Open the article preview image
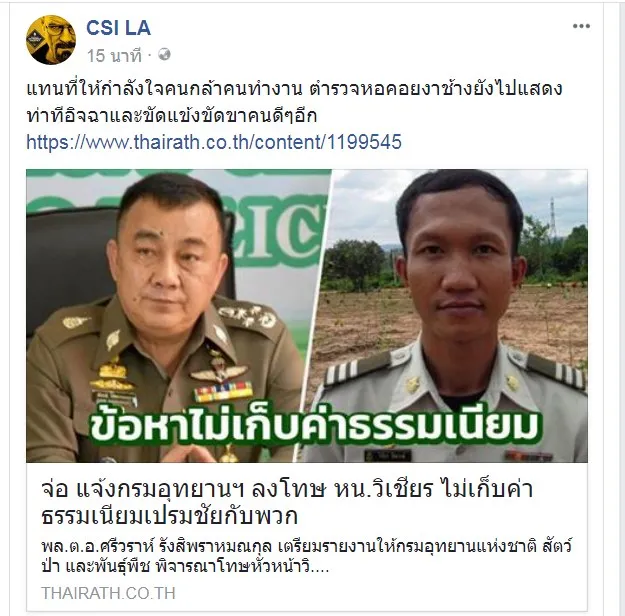The width and height of the screenshot is (625, 616). [x=307, y=316]
